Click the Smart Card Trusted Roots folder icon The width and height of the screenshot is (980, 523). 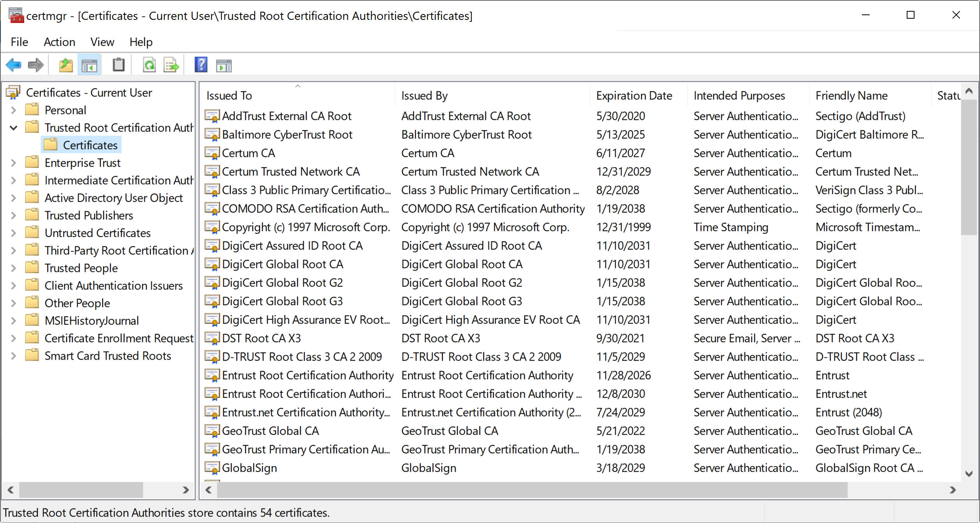click(x=32, y=355)
